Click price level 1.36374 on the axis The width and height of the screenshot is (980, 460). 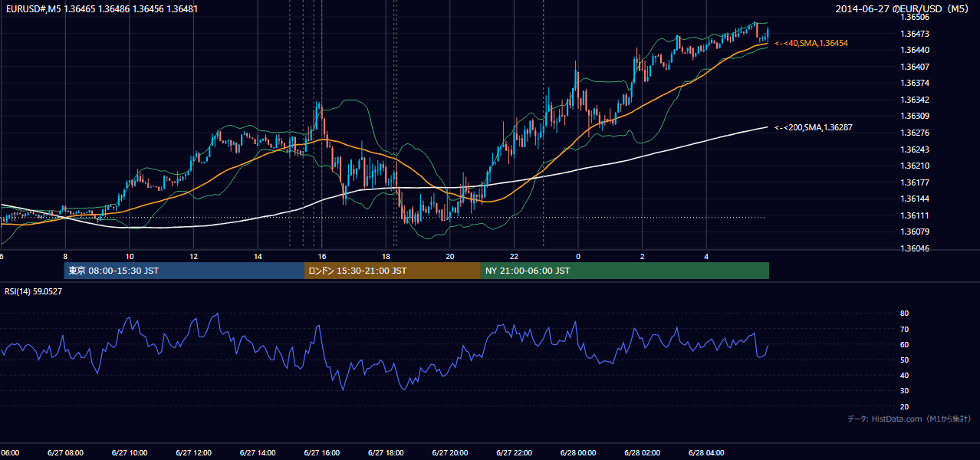point(915,83)
